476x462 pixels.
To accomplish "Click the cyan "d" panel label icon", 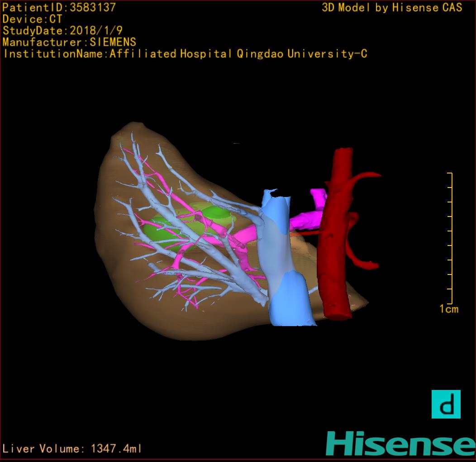I will (446, 404).
